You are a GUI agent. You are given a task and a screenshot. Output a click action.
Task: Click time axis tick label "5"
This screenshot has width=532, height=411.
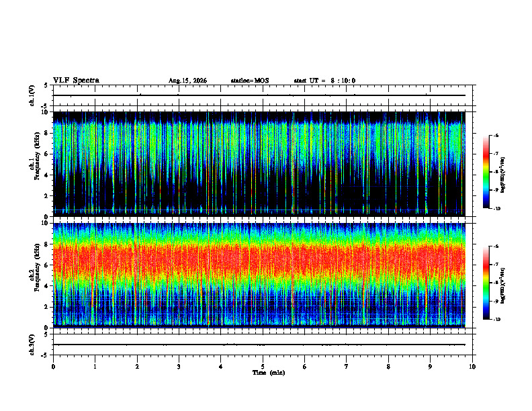point(263,367)
